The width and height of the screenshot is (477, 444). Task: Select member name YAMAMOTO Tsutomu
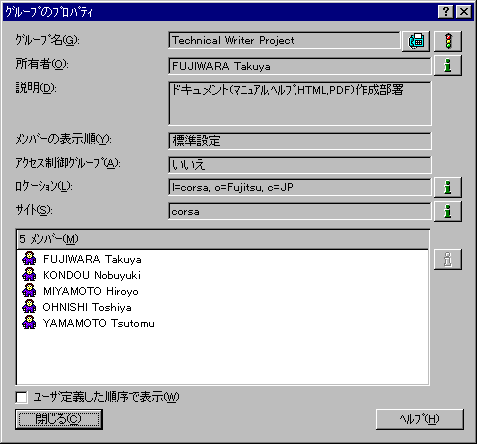click(99, 323)
